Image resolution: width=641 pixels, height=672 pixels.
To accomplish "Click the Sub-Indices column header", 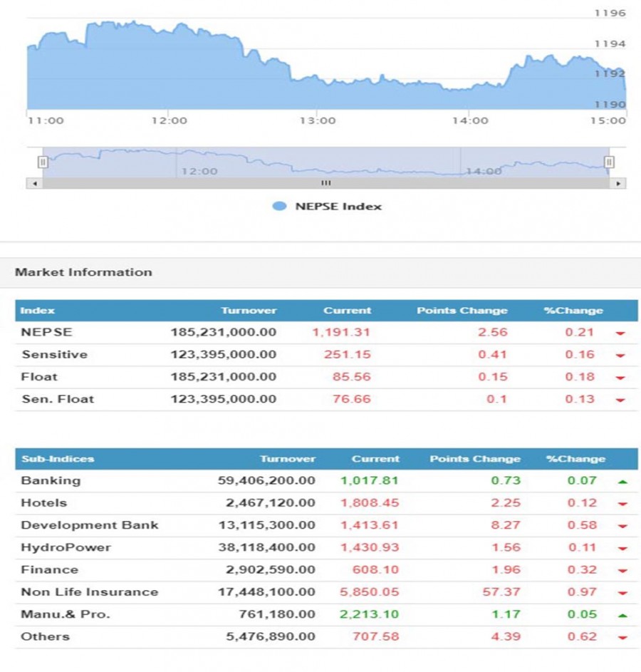I will click(58, 459).
